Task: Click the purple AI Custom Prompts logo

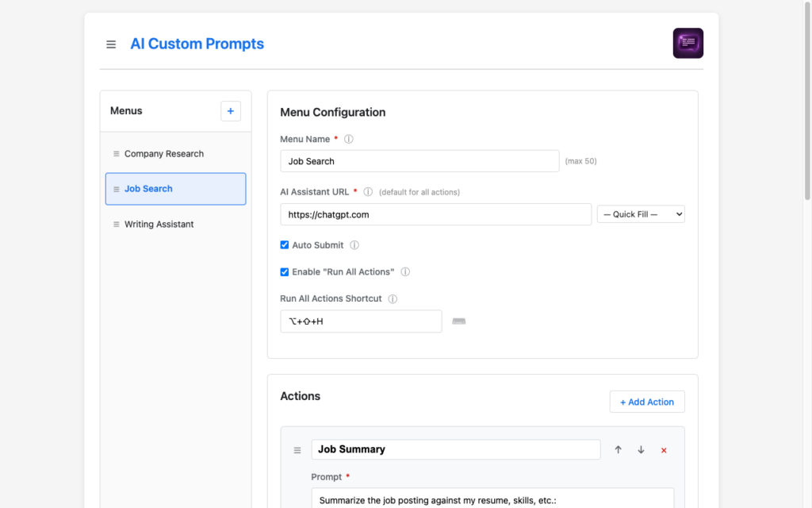Action: [x=688, y=43]
